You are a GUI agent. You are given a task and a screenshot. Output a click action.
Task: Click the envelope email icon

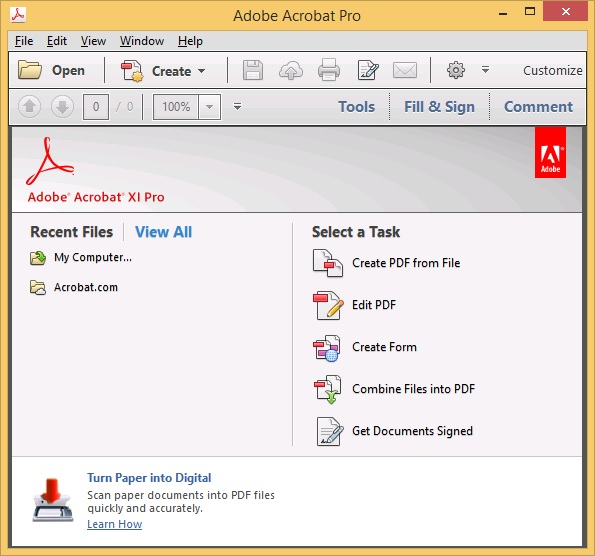(x=405, y=71)
